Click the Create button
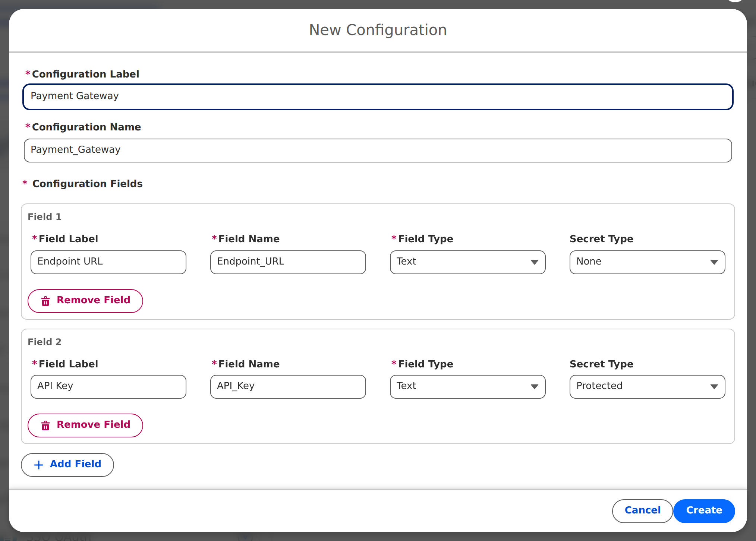 704,511
